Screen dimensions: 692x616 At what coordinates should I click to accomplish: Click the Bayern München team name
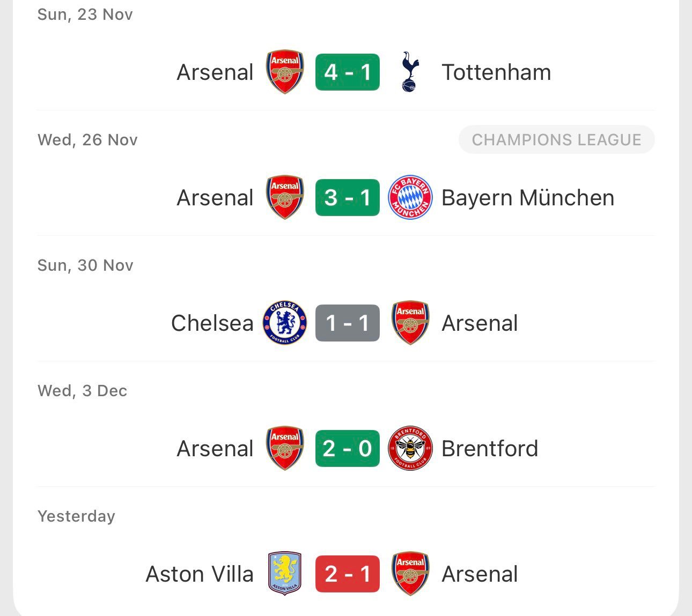pyautogui.click(x=528, y=198)
